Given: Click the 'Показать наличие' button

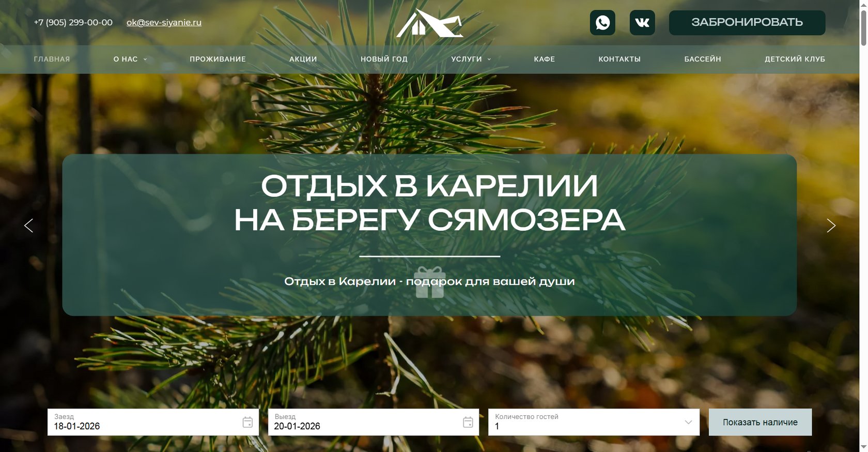Looking at the screenshot, I should 760,422.
